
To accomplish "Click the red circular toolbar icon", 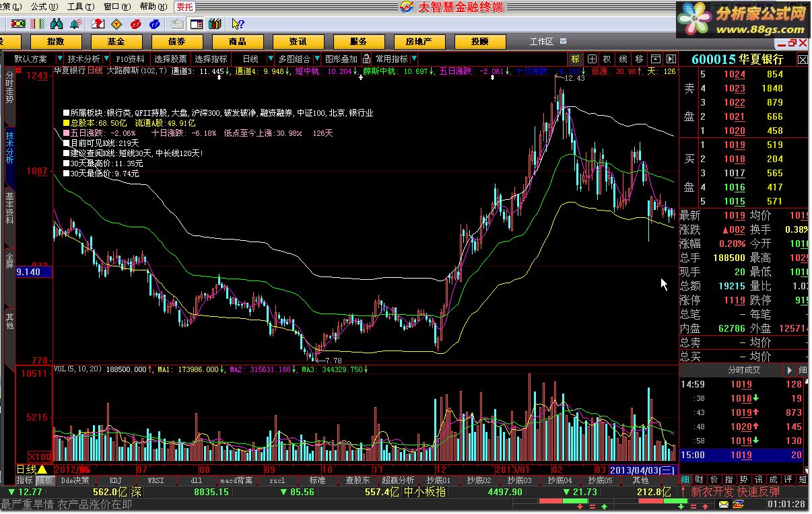I will click(x=135, y=24).
